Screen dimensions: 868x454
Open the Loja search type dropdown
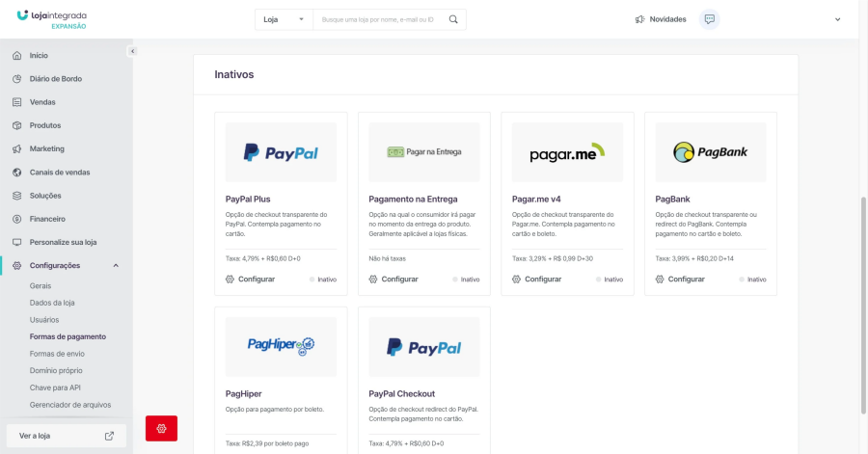pos(284,19)
